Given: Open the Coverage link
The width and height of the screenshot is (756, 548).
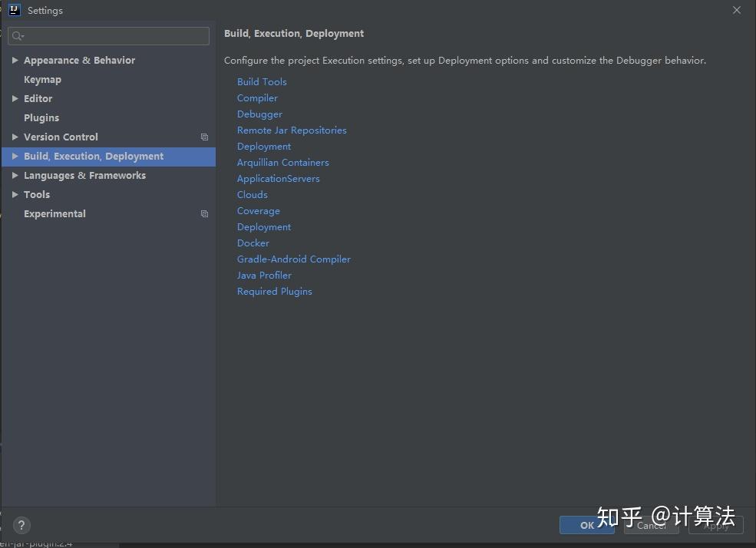Looking at the screenshot, I should click(259, 211).
